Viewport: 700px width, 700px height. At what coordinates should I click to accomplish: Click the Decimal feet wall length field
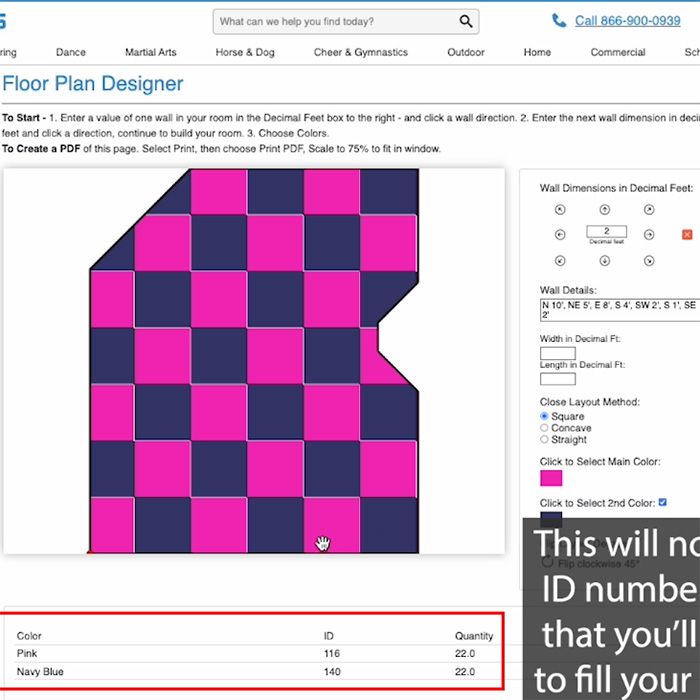[606, 231]
